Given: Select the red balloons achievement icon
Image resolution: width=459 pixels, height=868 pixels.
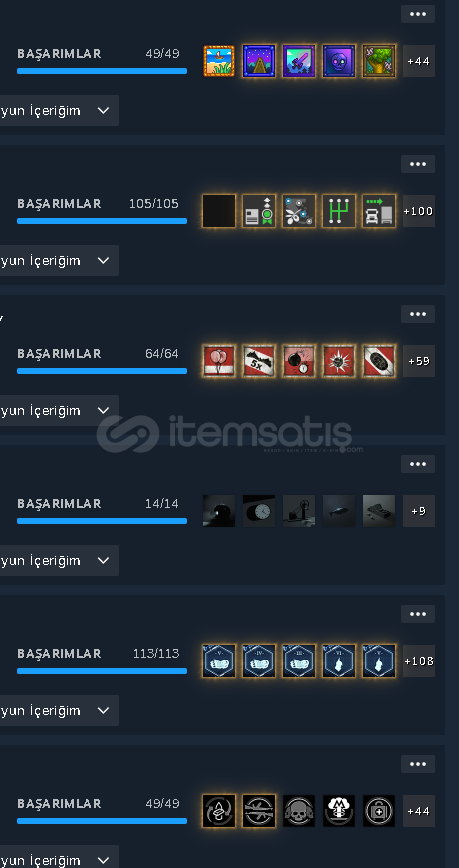Looking at the screenshot, I should [219, 361].
